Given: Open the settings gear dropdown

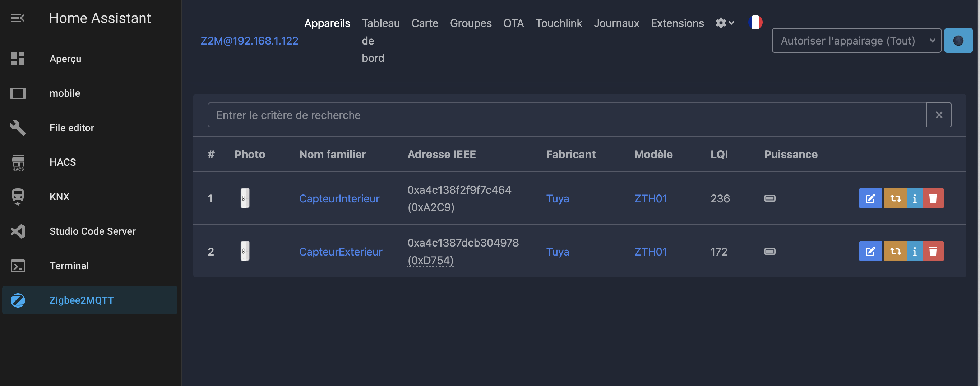Looking at the screenshot, I should pos(725,23).
